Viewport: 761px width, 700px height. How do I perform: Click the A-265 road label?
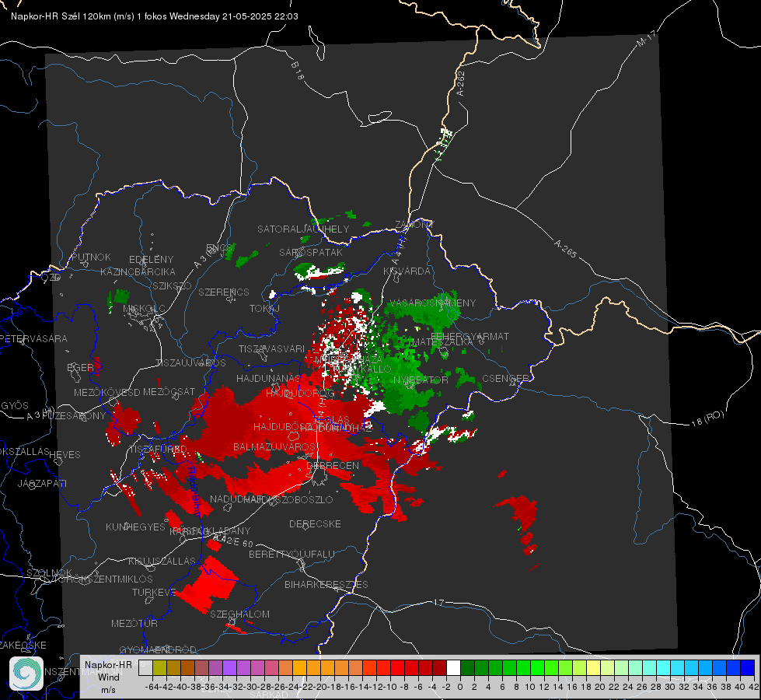[x=565, y=248]
